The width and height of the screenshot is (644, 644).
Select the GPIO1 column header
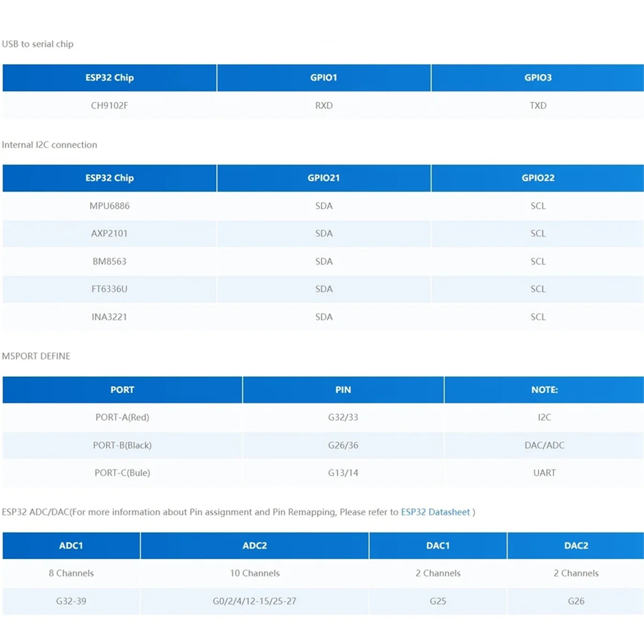coord(324,78)
